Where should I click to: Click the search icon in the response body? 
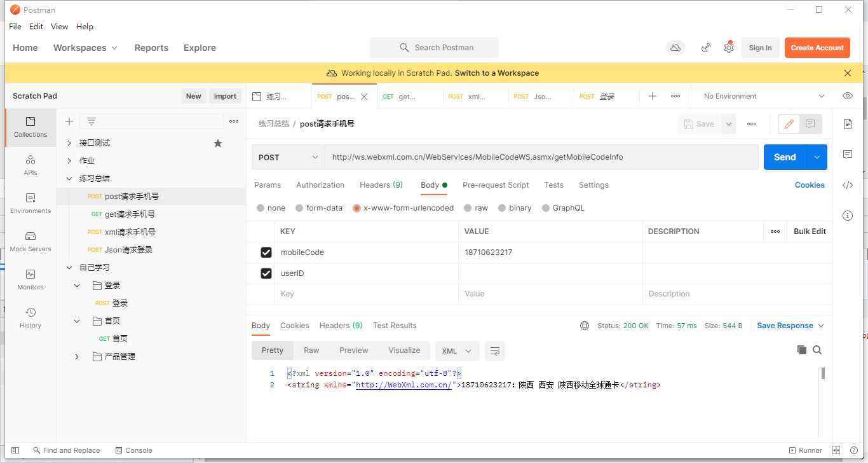click(817, 350)
